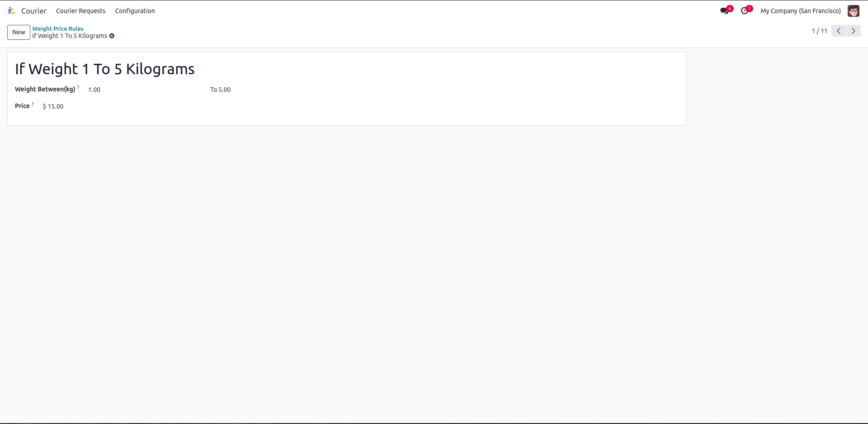Open the Courier Requests menu
Screen dimensions: 868x424
click(x=80, y=11)
